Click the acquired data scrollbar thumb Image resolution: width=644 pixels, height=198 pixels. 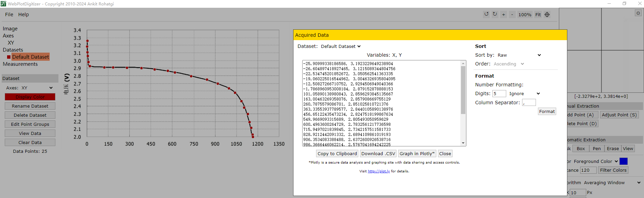tap(463, 90)
